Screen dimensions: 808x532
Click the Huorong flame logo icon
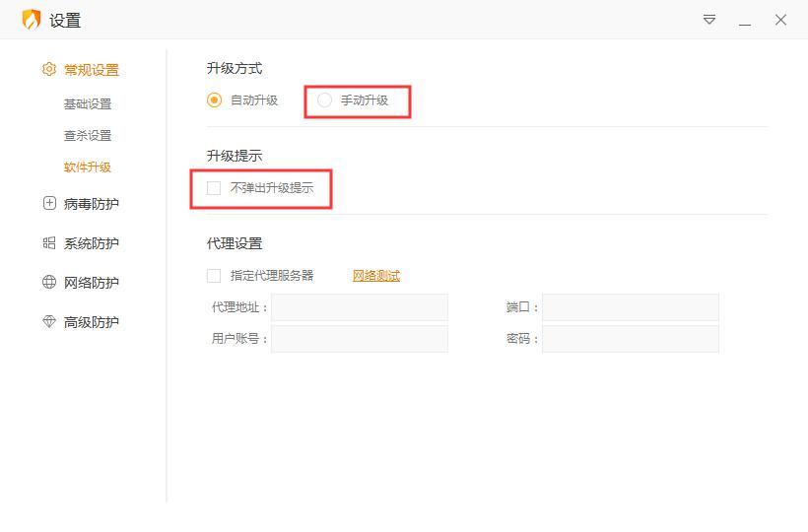pyautogui.click(x=31, y=20)
